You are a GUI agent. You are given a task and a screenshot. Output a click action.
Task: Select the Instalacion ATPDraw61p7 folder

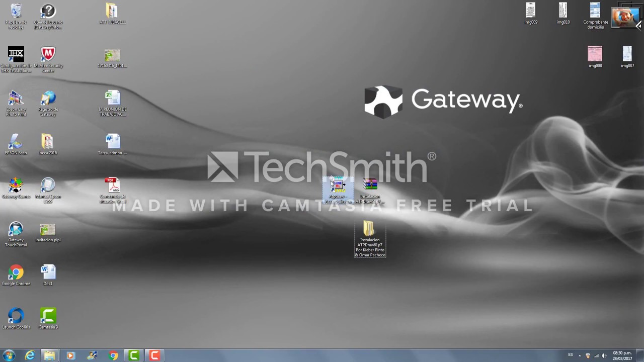coord(370,239)
